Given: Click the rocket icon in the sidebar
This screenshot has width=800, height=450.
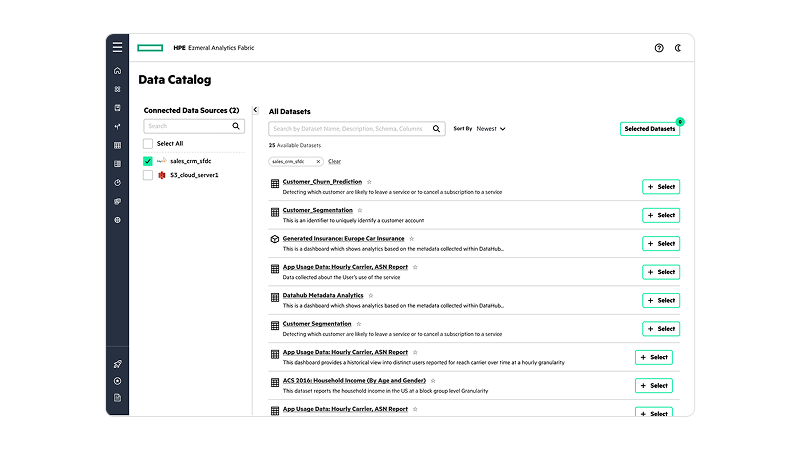Looking at the screenshot, I should [x=118, y=364].
